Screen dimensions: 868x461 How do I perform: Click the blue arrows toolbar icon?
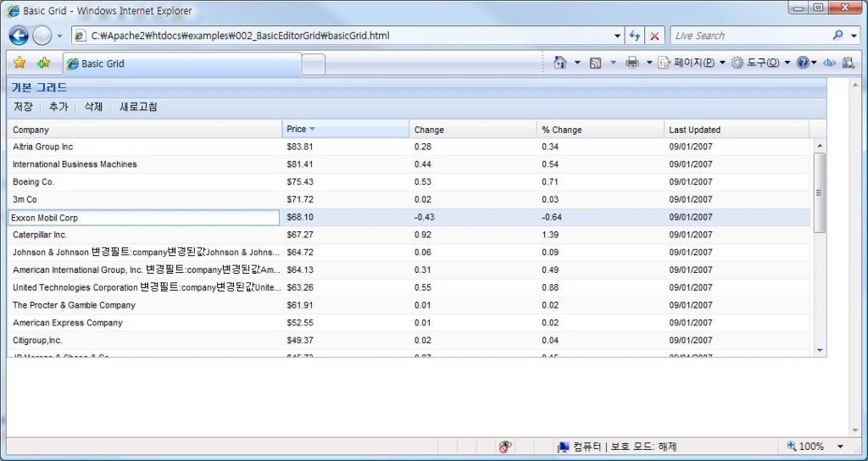pos(829,63)
